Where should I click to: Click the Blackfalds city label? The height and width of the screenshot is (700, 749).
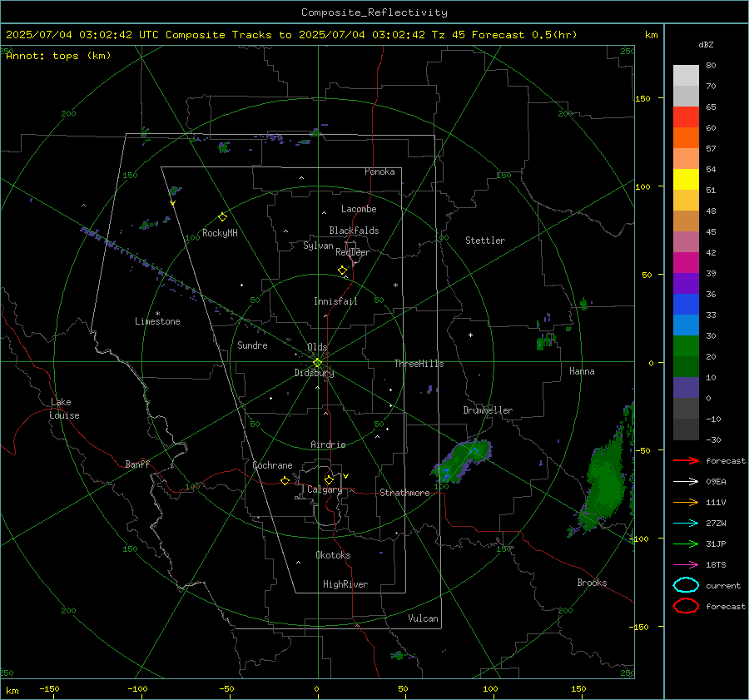click(354, 231)
